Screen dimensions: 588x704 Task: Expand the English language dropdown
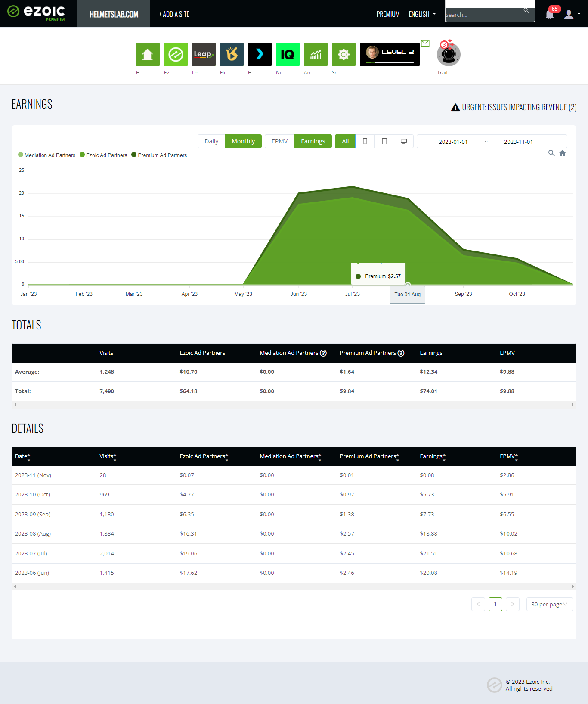click(422, 14)
